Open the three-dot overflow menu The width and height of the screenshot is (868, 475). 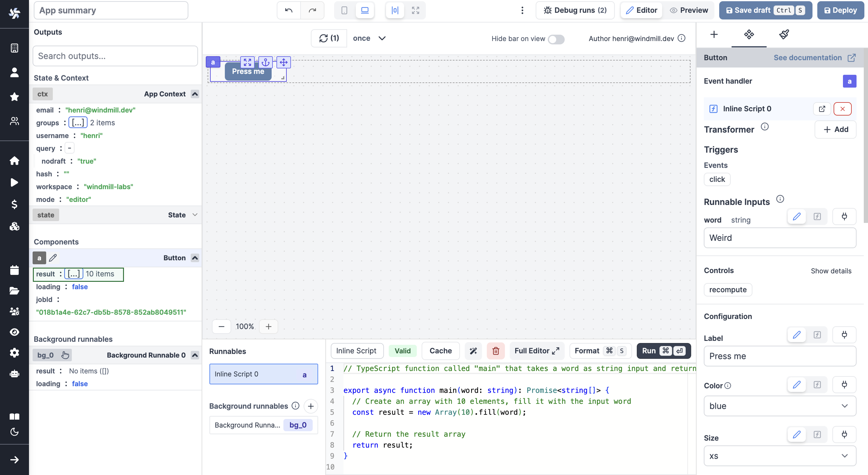point(522,10)
